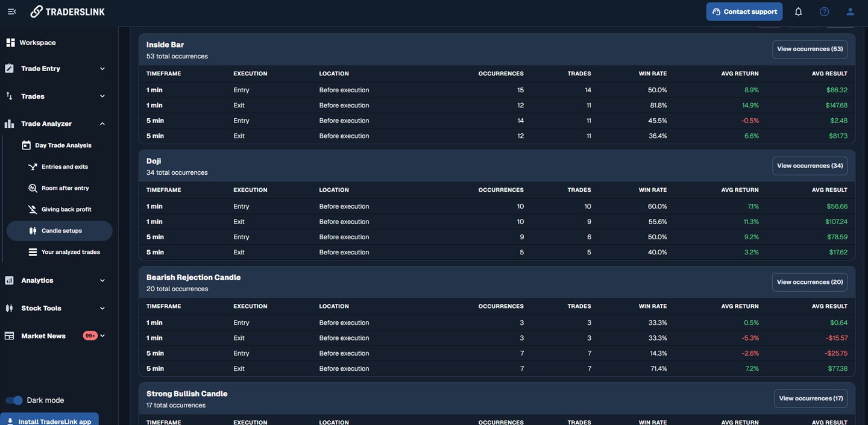Viewport: 868px width, 425px height.
Task: View occurrences (53) for Inside Bar
Action: (x=810, y=49)
